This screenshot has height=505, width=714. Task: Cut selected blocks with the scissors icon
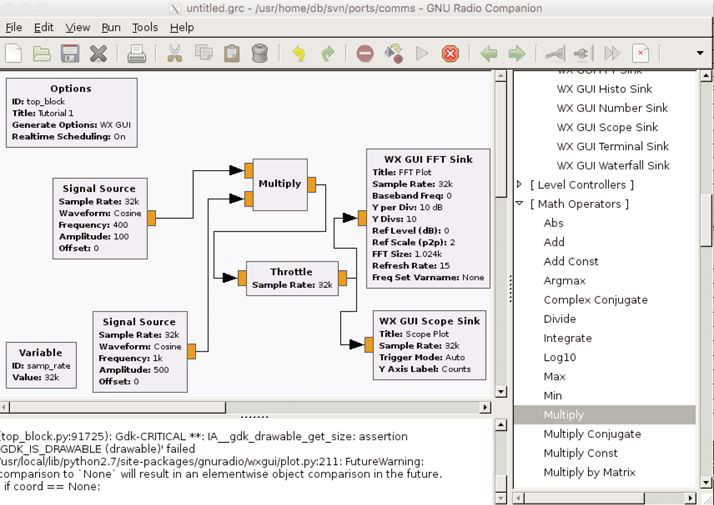click(x=175, y=53)
